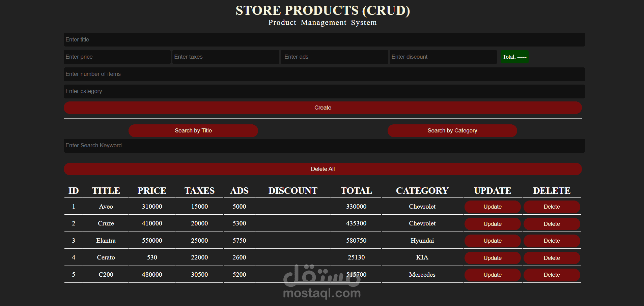Click the Enter taxes input field
Screen dimensions: 644x306
click(x=225, y=57)
